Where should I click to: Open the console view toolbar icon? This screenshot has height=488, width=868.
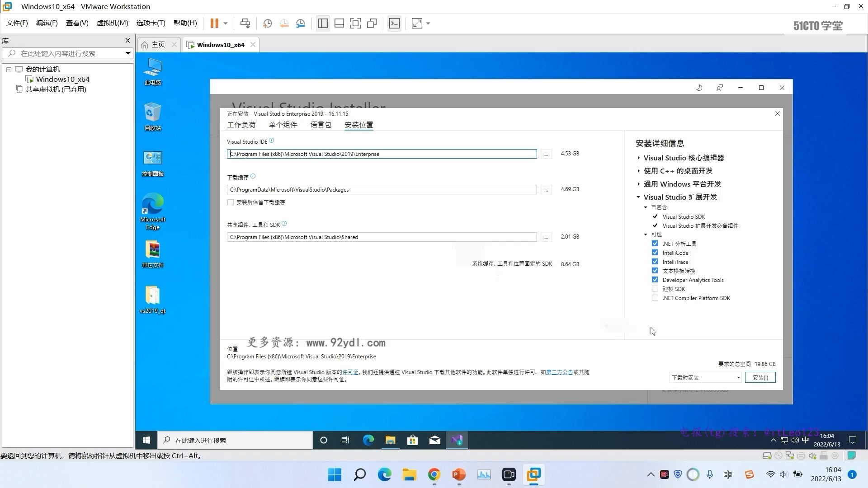coord(394,23)
